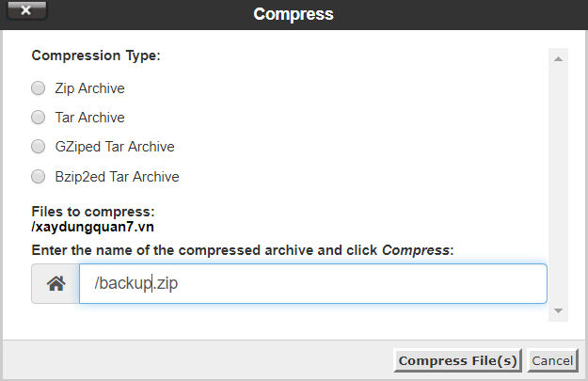
Task: Close the Compress dialog with the X button
Action: [26, 10]
